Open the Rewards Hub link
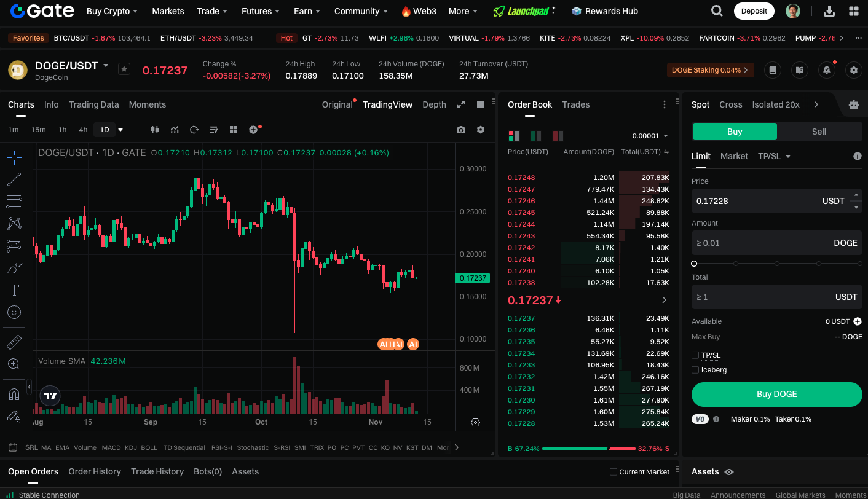Viewport: 868px width, 499px height. coord(604,11)
